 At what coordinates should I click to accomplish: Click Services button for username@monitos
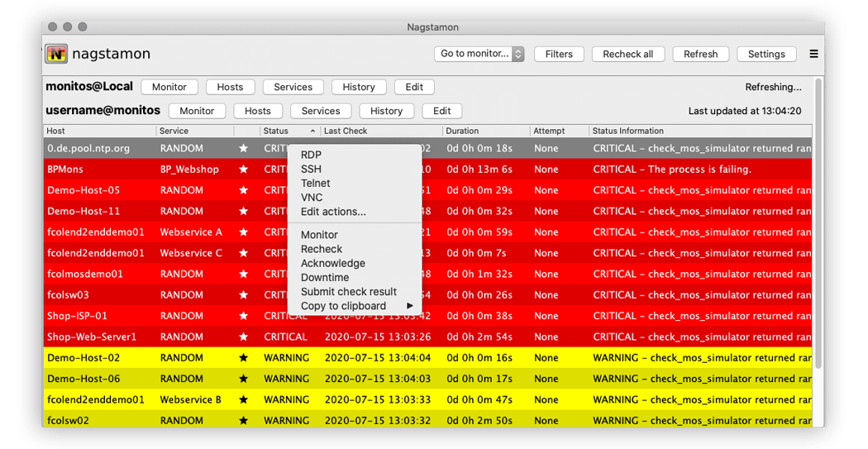321,111
